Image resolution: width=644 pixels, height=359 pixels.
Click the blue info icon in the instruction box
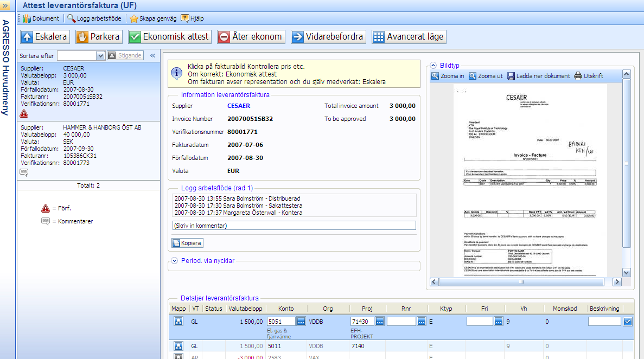pos(177,74)
